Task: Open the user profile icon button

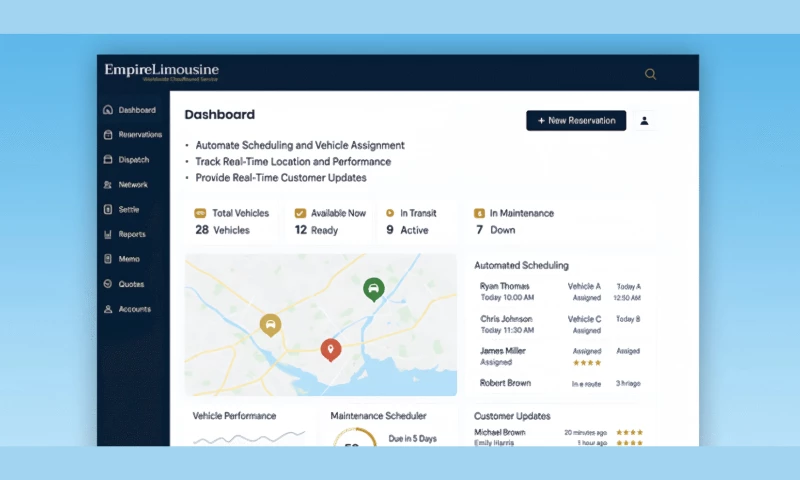Action: pyautogui.click(x=644, y=121)
